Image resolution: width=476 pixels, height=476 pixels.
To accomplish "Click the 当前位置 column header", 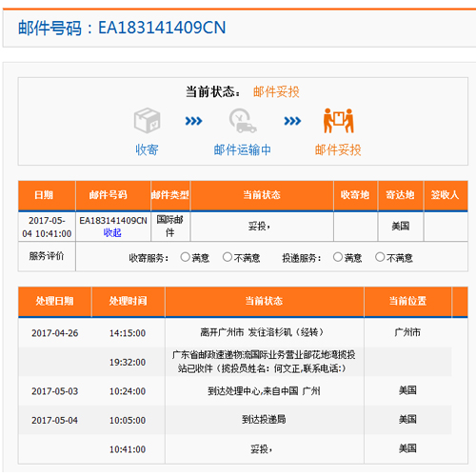I will pyautogui.click(x=407, y=301).
